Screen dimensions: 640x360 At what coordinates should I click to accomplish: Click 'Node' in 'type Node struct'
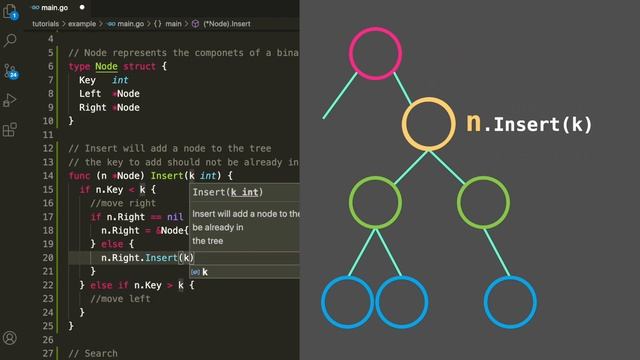[107, 67]
